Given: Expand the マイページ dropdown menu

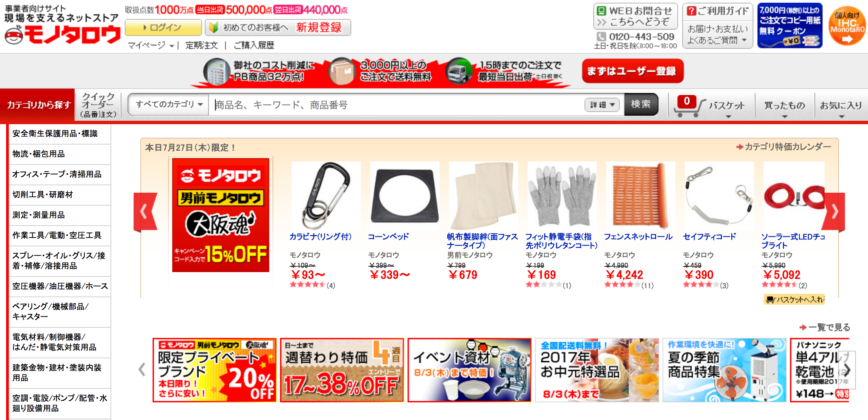Looking at the screenshot, I should 151,45.
